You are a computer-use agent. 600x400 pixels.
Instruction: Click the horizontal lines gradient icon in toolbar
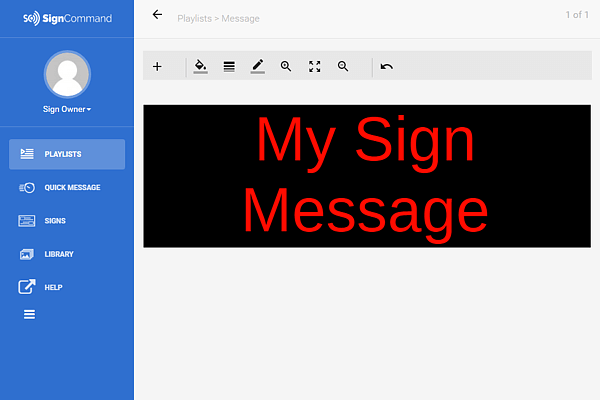click(229, 67)
